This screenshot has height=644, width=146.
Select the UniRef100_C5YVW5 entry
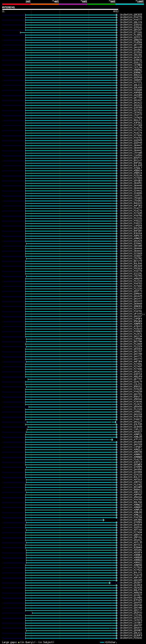(x=131, y=153)
